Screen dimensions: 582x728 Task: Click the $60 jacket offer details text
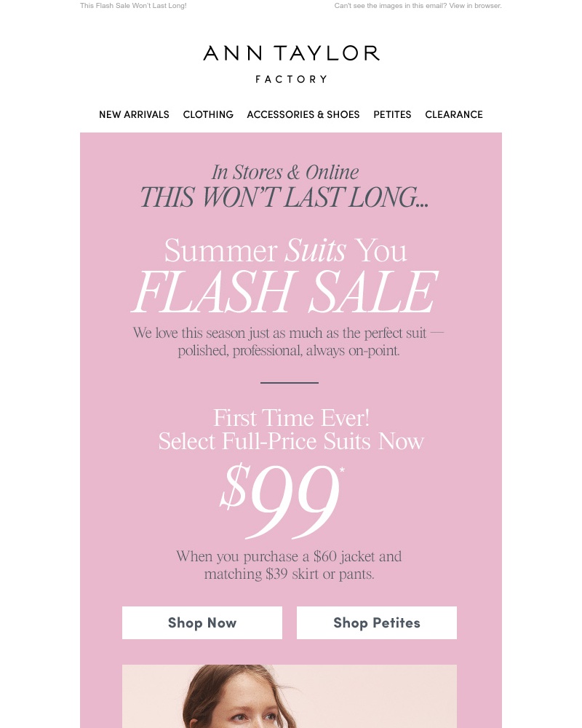[289, 565]
